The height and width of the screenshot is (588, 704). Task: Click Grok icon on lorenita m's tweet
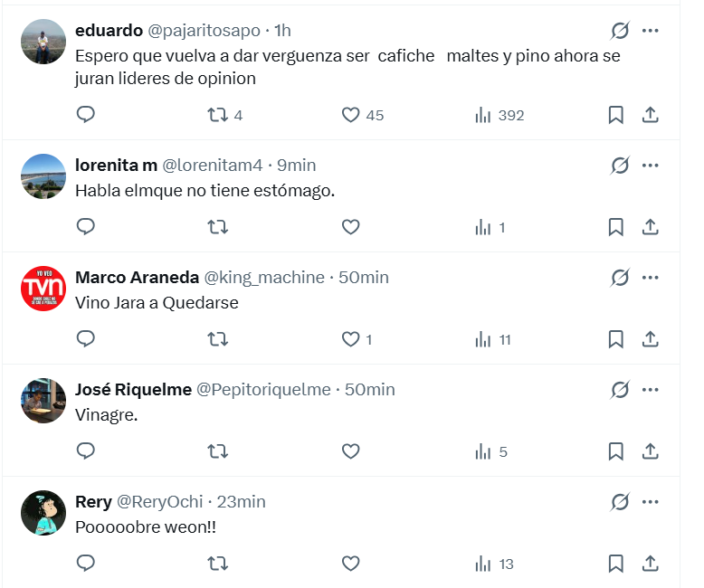click(x=620, y=166)
